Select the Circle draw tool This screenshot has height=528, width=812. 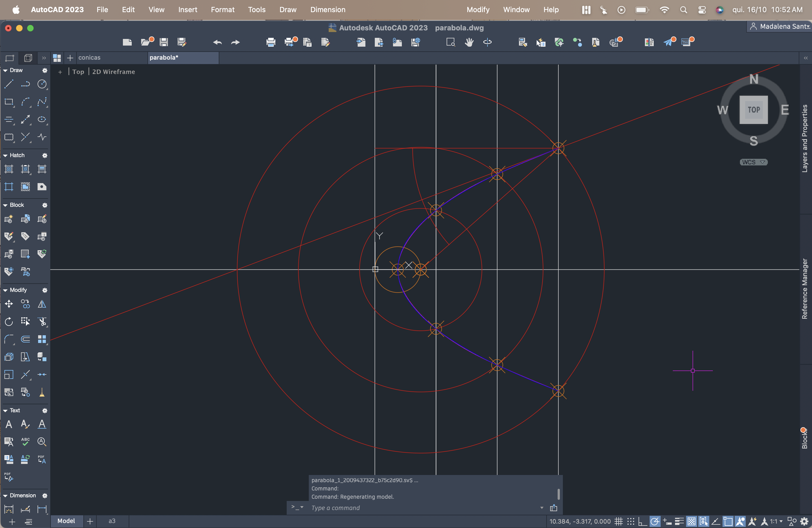(42, 84)
